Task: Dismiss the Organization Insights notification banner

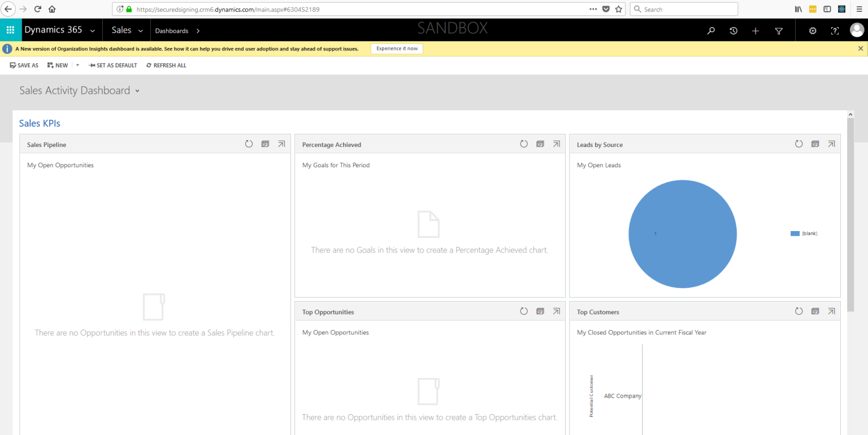Action: 861,49
